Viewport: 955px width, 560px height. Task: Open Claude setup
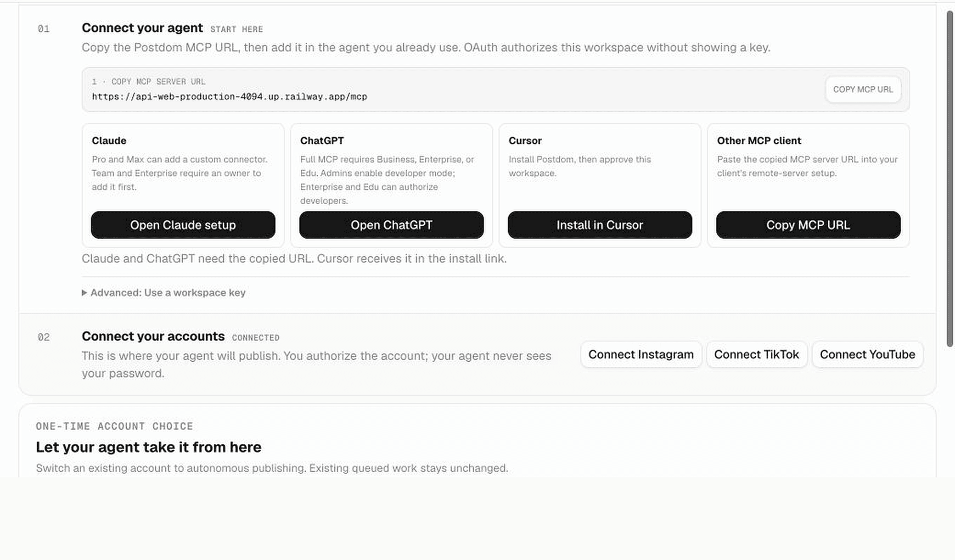183,225
